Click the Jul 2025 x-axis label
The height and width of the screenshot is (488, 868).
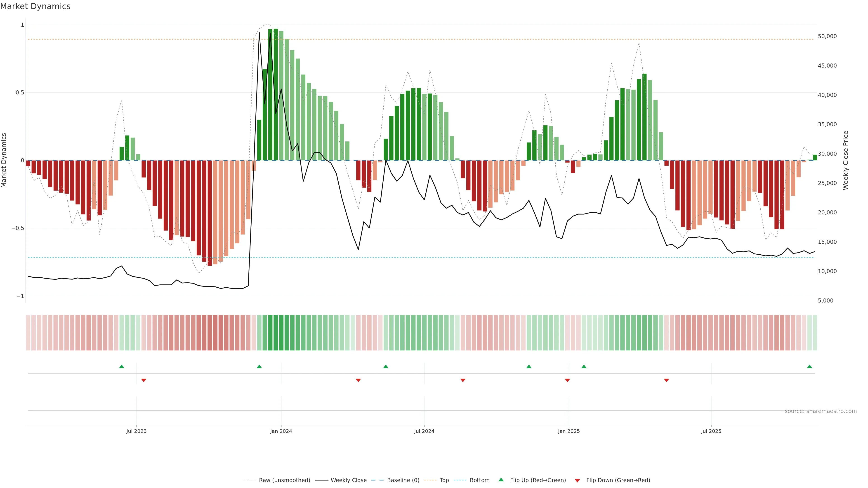711,431
